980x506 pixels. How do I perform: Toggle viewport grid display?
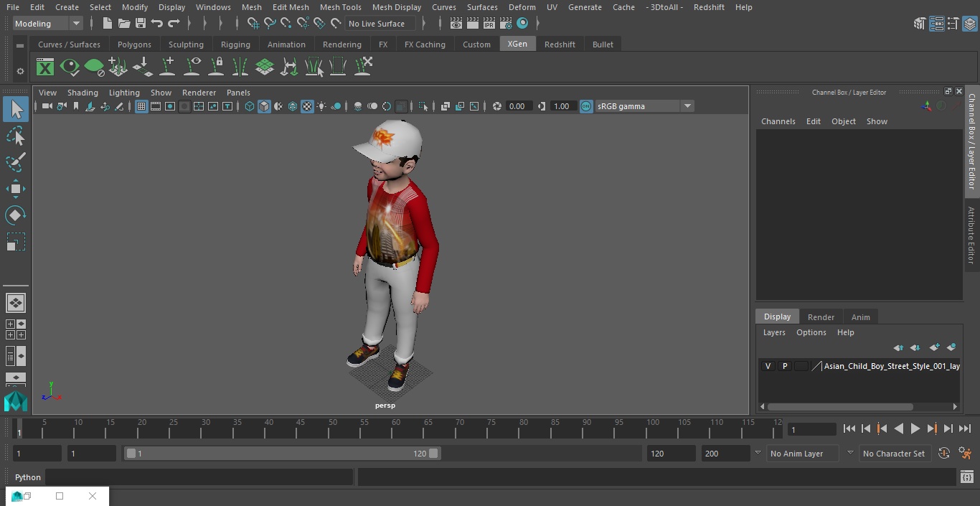click(x=141, y=106)
